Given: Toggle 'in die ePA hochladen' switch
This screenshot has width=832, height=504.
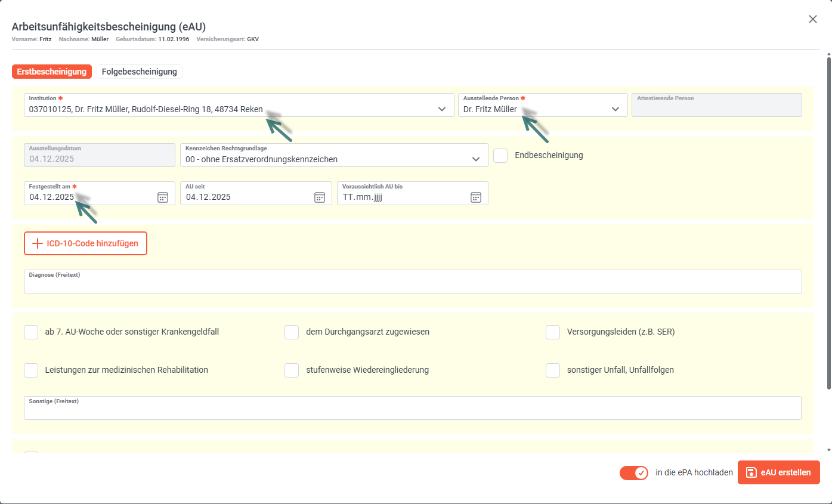Looking at the screenshot, I should click(x=634, y=473).
